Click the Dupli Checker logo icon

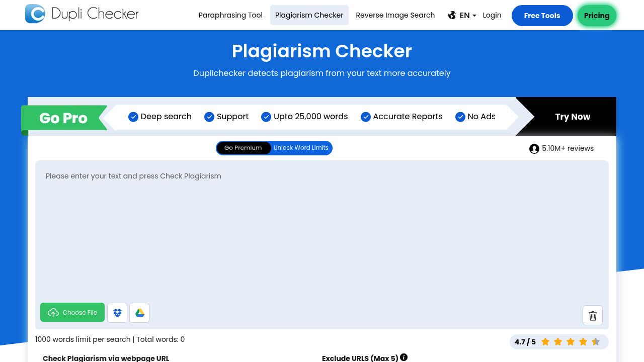pyautogui.click(x=35, y=14)
